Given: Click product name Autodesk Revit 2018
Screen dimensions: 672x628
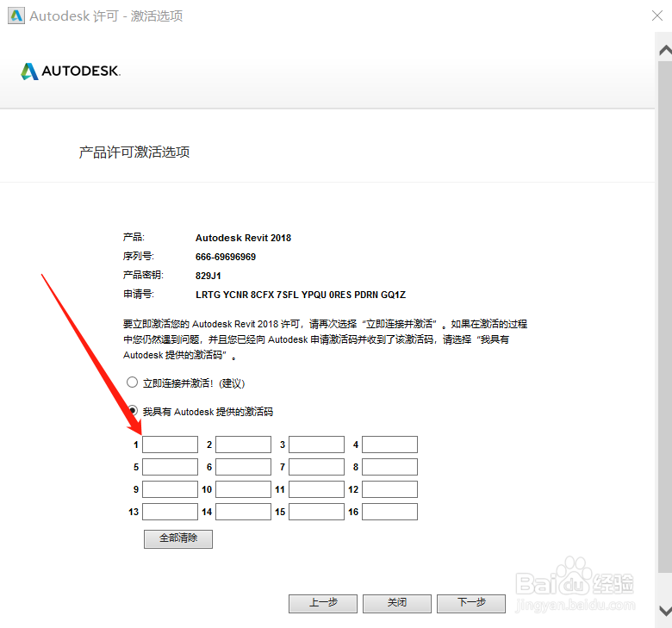Looking at the screenshot, I should 243,238.
